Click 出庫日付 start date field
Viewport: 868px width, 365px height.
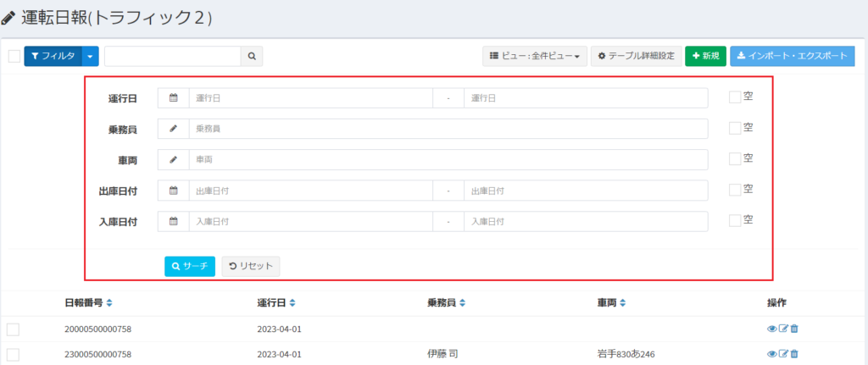click(x=310, y=191)
